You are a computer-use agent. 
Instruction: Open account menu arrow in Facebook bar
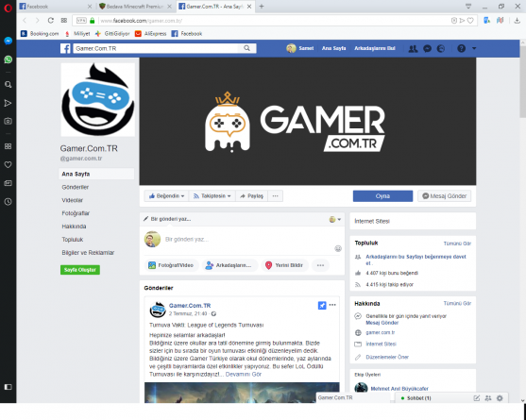coord(474,48)
